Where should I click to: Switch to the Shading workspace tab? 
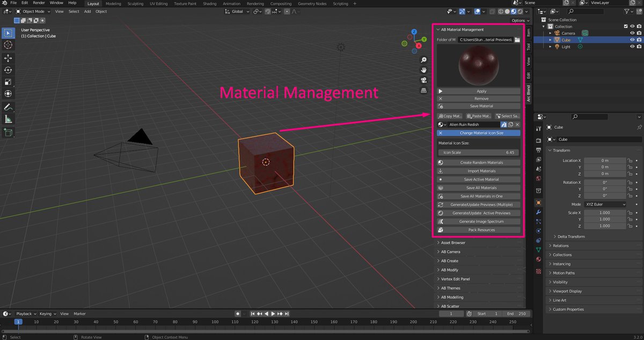210,3
